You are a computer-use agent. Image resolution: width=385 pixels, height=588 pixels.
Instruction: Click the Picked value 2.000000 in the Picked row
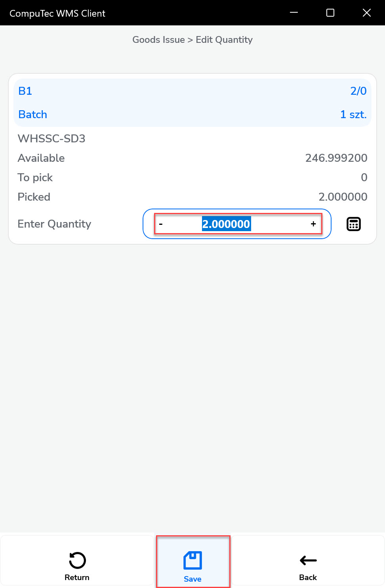point(343,197)
